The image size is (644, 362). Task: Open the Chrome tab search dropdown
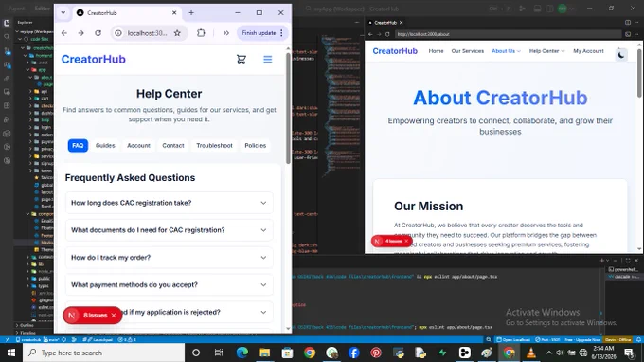click(x=63, y=12)
